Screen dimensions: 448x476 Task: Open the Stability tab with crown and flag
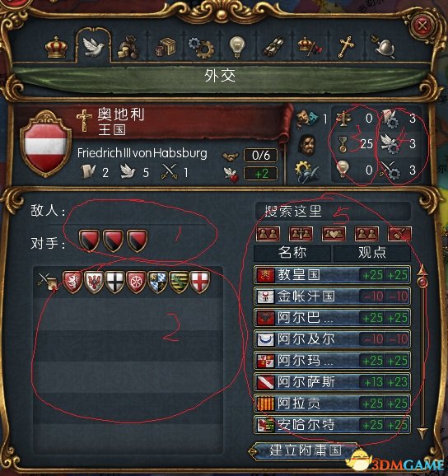[310, 47]
